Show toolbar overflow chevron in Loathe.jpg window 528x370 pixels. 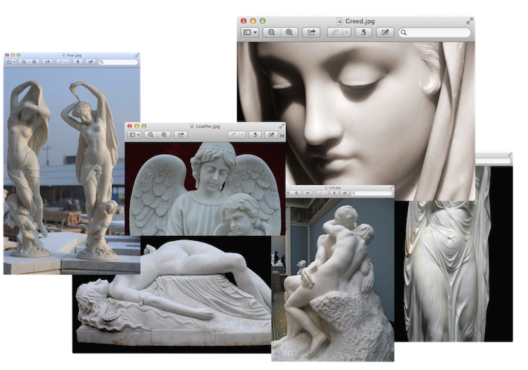(282, 135)
